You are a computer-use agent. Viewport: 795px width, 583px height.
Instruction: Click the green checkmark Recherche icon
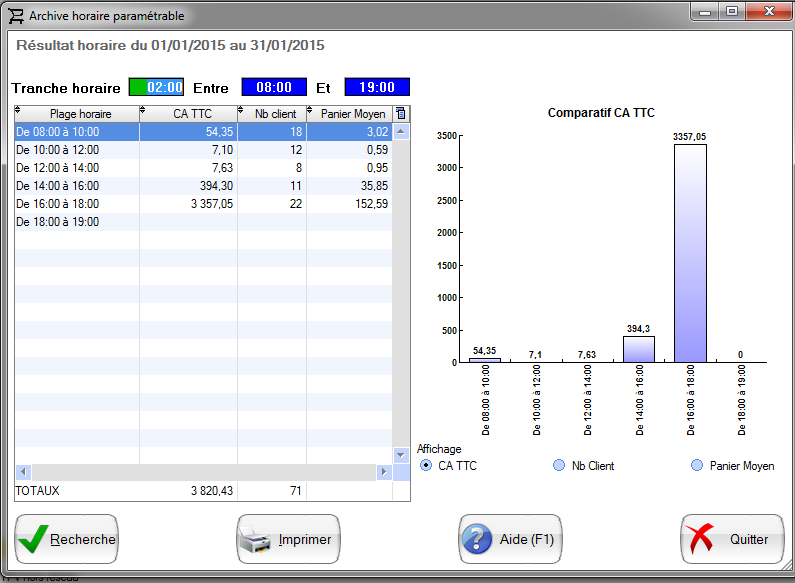click(33, 539)
